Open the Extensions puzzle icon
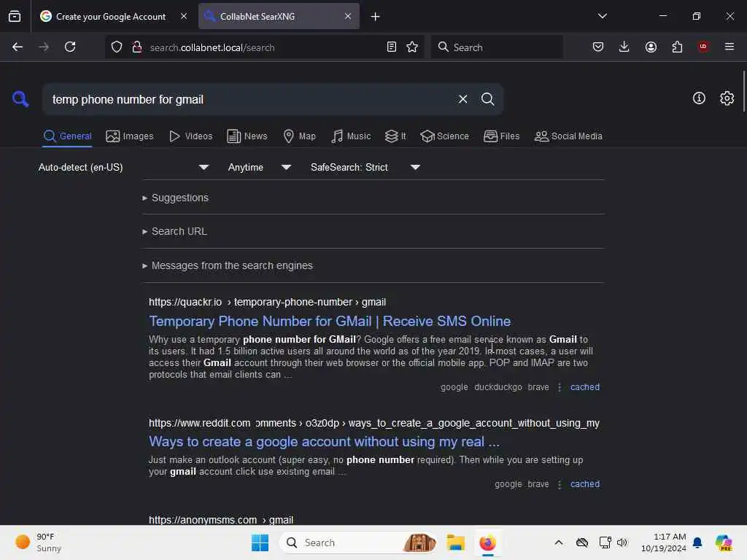The image size is (747, 560). pyautogui.click(x=677, y=47)
